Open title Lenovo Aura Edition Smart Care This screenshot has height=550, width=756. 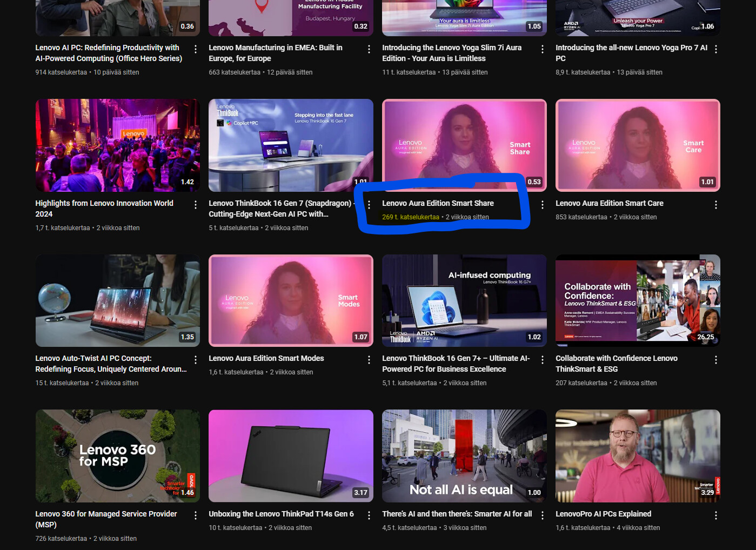point(610,203)
